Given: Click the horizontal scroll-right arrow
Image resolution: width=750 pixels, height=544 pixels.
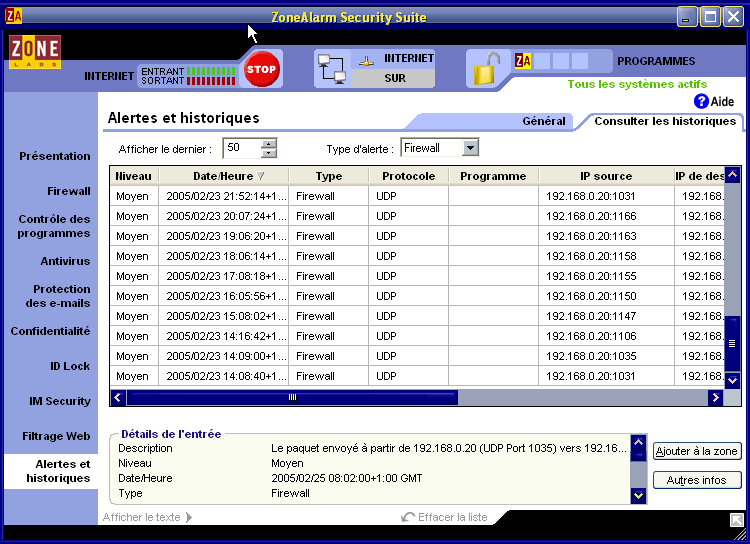Looking at the screenshot, I should [x=715, y=397].
